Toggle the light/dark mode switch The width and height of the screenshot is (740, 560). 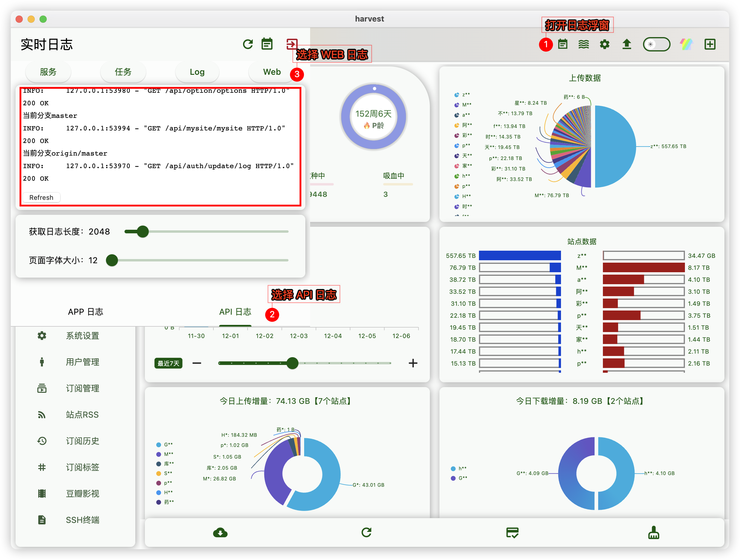(x=656, y=44)
